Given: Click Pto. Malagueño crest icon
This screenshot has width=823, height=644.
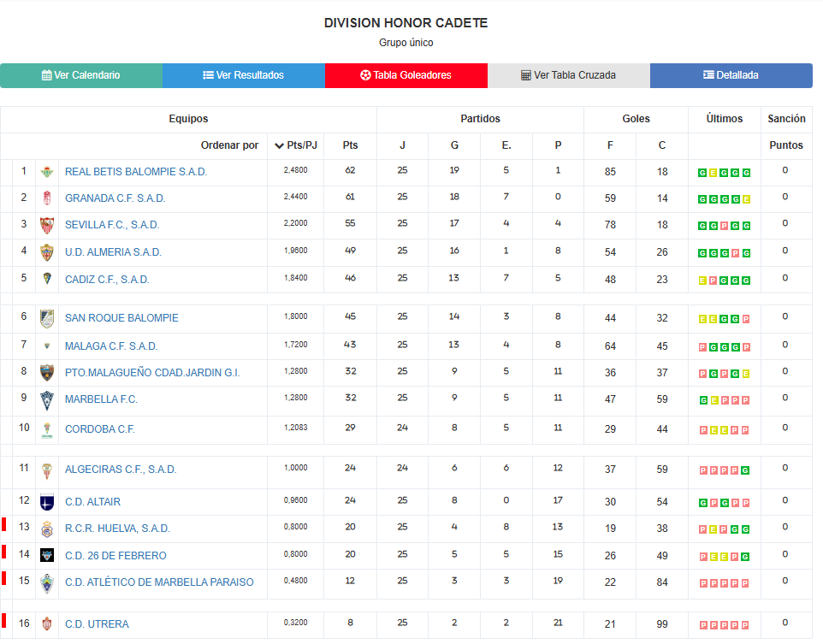Looking at the screenshot, I should (x=47, y=373).
